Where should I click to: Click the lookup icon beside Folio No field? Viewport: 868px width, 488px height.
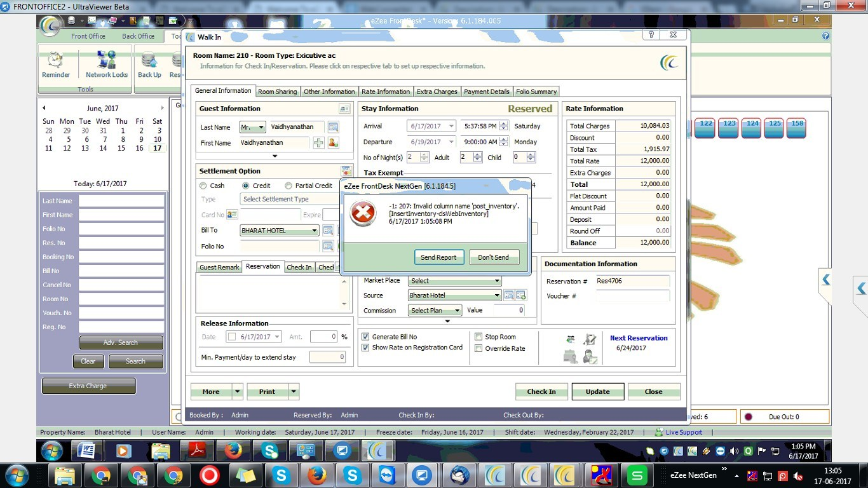[x=328, y=246]
